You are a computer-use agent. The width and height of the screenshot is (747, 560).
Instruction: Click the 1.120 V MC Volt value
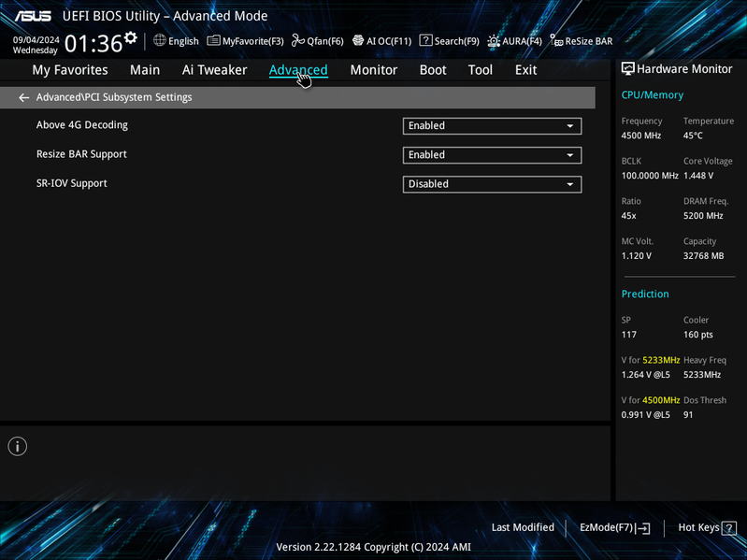636,256
